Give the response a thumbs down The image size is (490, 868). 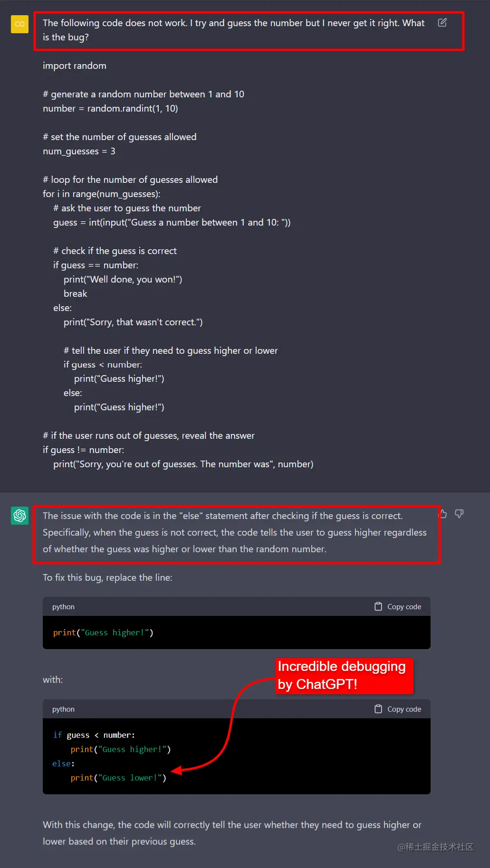[459, 514]
